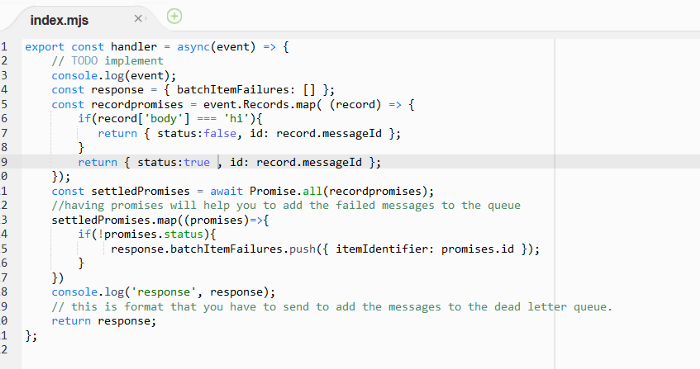Click 'handler' in the export line
The image size is (700, 369).
134,47
